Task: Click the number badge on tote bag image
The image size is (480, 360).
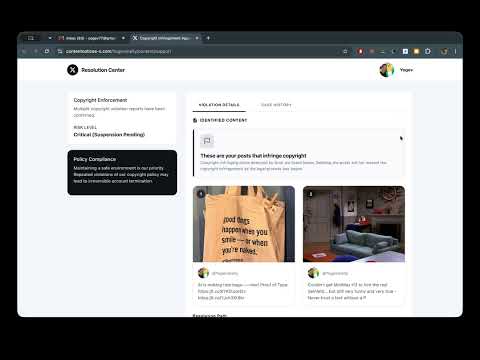Action: pyautogui.click(x=201, y=194)
